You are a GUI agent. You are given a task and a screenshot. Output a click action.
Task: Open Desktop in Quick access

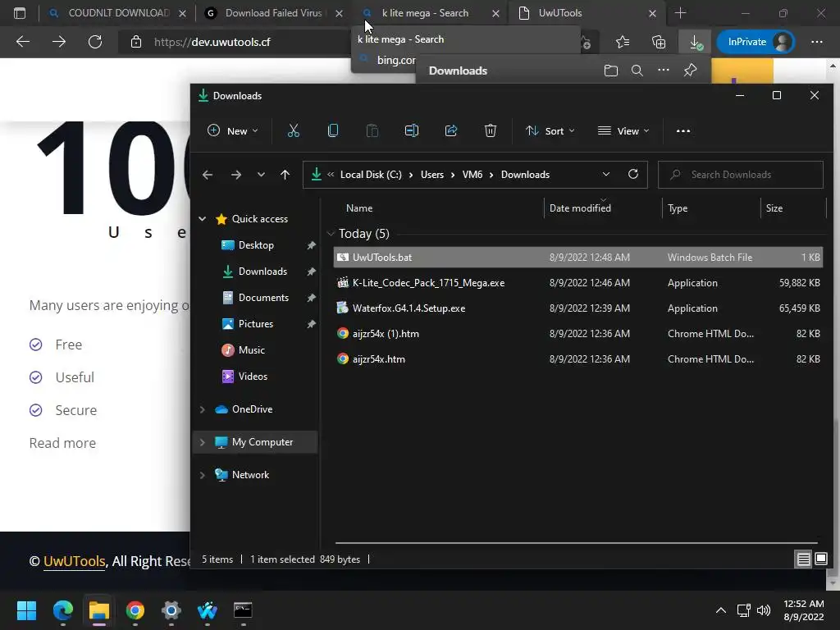click(256, 244)
